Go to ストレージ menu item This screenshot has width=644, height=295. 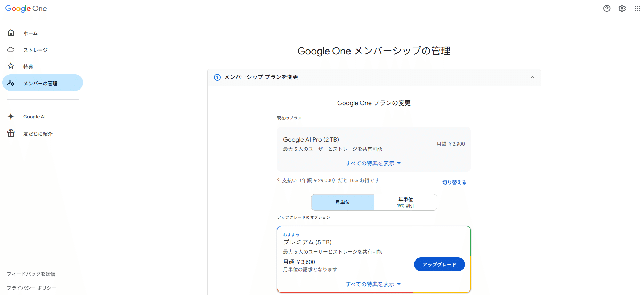[35, 50]
